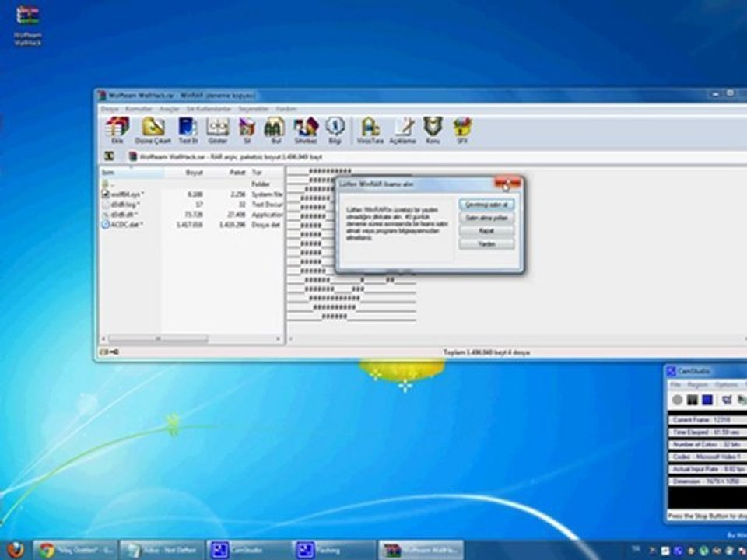The width and height of the screenshot is (747, 560).
Task: Select the parent folder '..' row
Action: coord(191,184)
